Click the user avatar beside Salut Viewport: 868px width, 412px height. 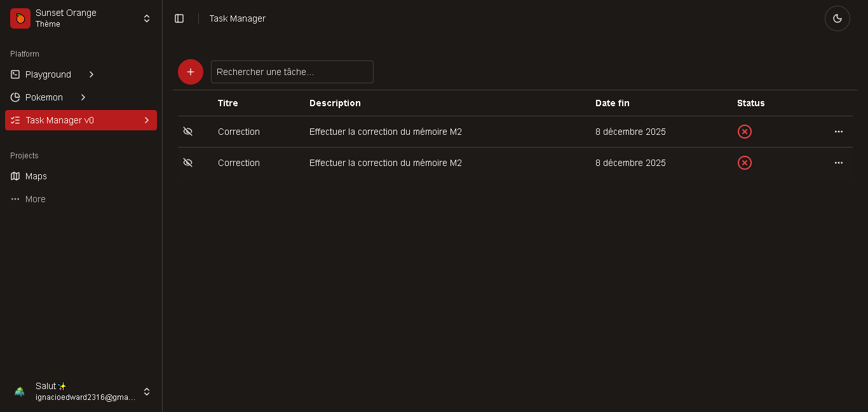(x=20, y=392)
